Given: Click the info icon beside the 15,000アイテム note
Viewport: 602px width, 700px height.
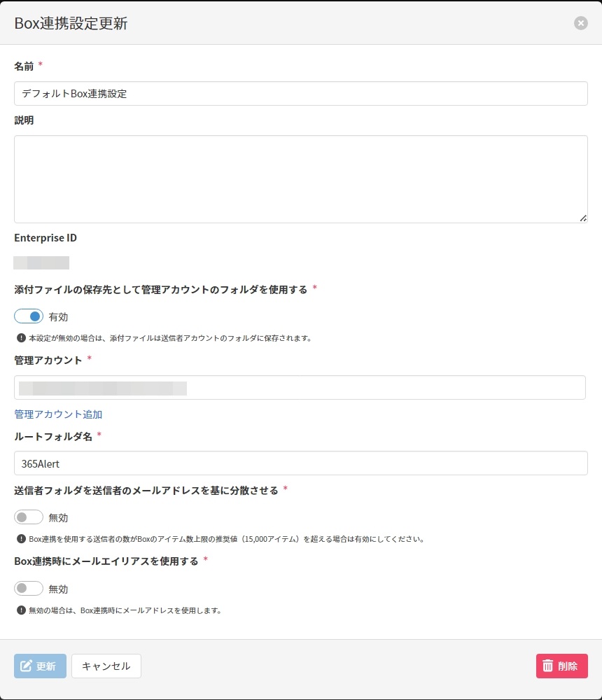Looking at the screenshot, I should click(21, 540).
